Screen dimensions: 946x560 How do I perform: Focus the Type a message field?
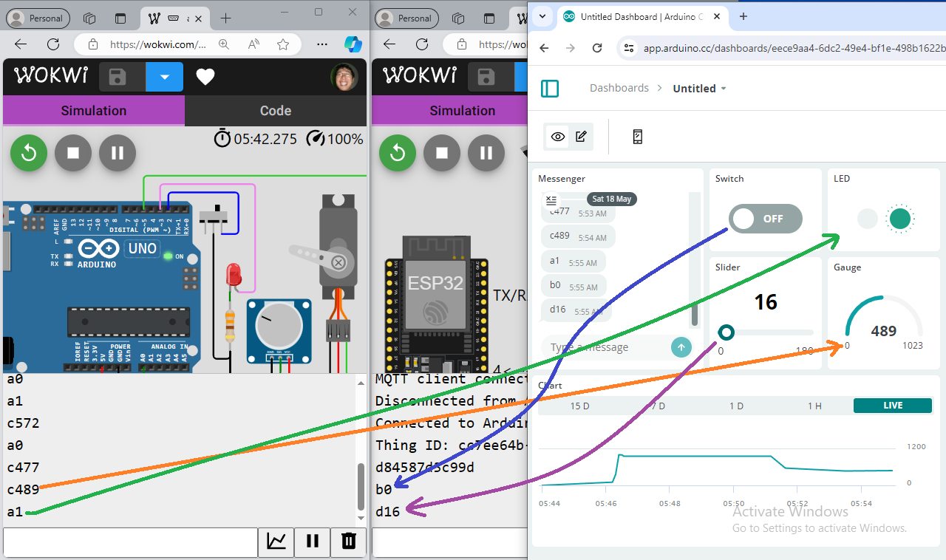pyautogui.click(x=605, y=347)
